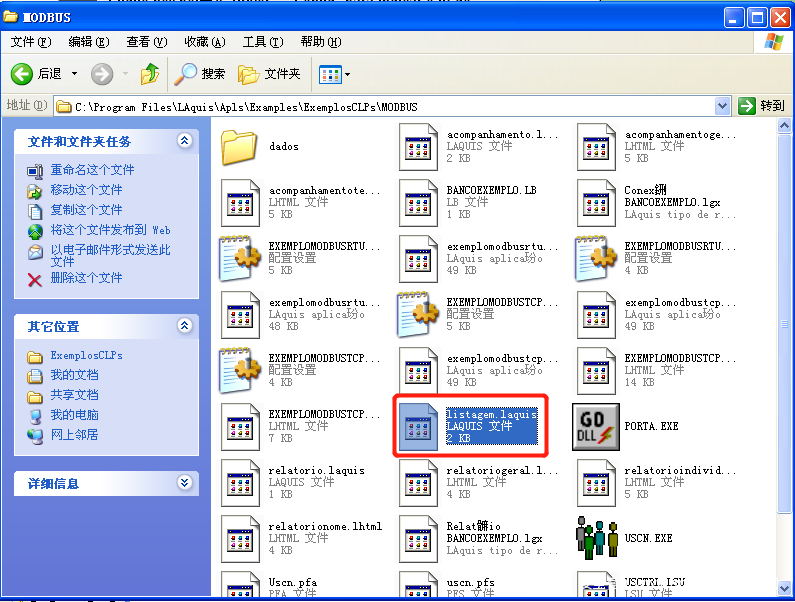Screen dimensions: 795x602
Task: Expand the 详细信息 panel
Action: 185,482
